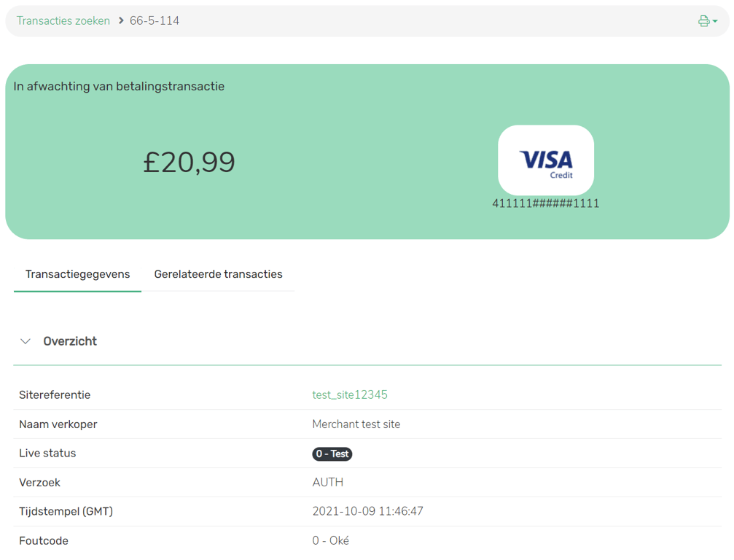
Task: Click the Overzicht section heading
Action: [x=70, y=341]
